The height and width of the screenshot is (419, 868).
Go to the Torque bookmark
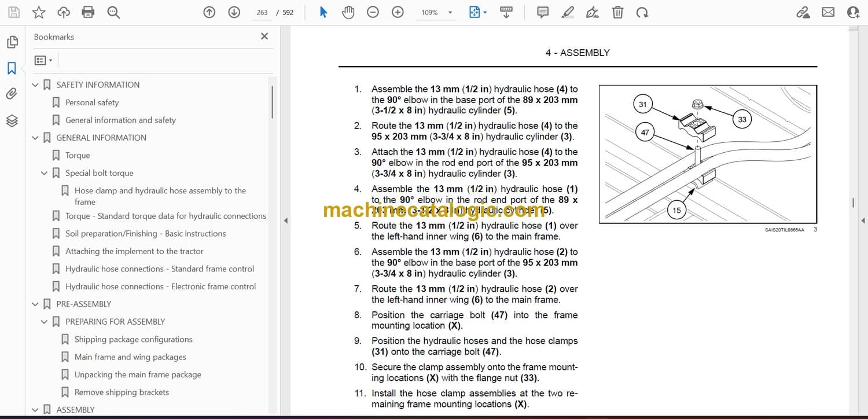[78, 155]
